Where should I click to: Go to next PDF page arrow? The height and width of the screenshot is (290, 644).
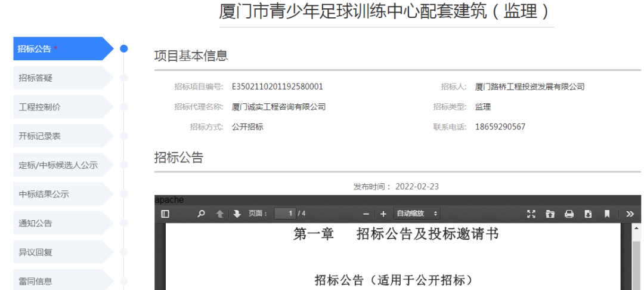237,214
